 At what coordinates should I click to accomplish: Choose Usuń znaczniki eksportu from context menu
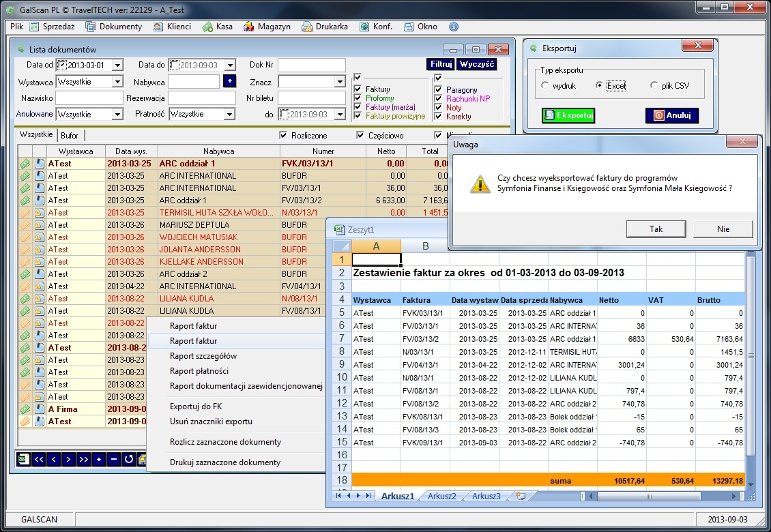[x=211, y=422]
